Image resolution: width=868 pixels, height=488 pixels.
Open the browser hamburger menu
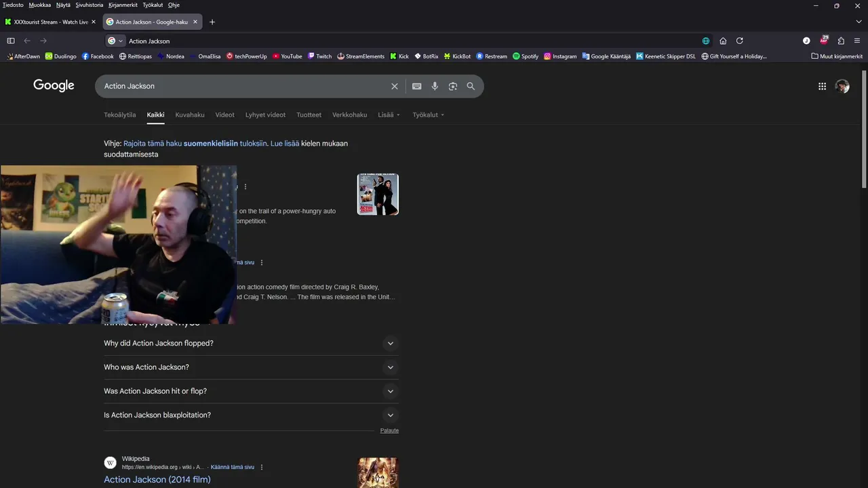[x=857, y=41]
